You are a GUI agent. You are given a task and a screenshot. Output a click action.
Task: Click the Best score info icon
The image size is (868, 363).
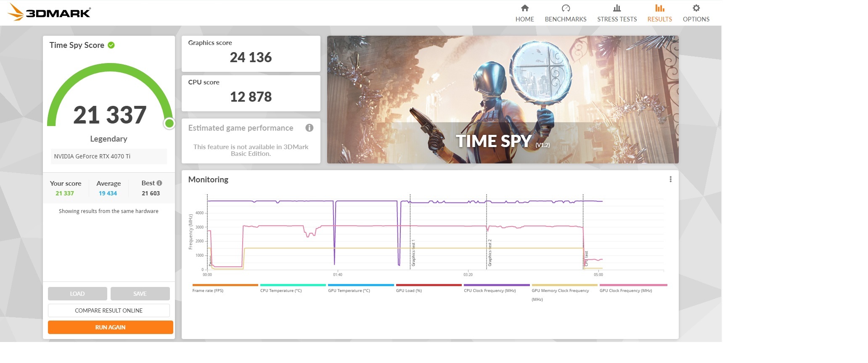point(159,183)
